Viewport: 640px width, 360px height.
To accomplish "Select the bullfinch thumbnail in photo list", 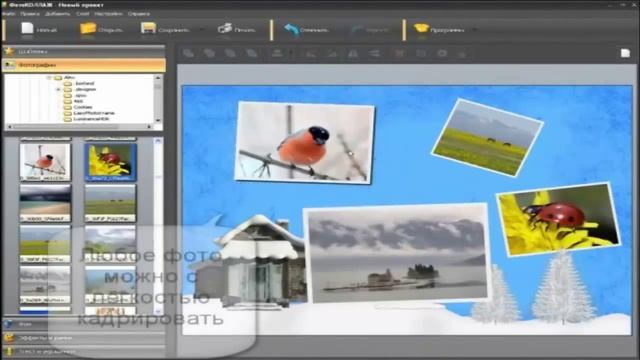I will click(x=45, y=162).
